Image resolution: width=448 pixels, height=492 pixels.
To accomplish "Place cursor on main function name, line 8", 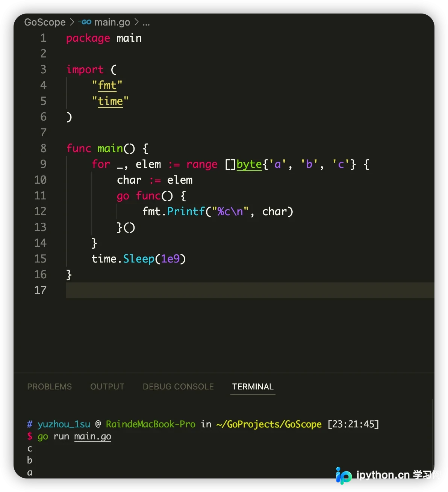I will pos(110,148).
